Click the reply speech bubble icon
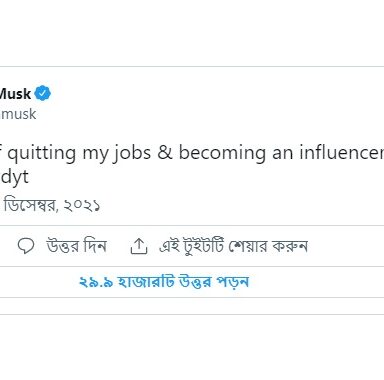The height and width of the screenshot is (380, 384). point(26,247)
